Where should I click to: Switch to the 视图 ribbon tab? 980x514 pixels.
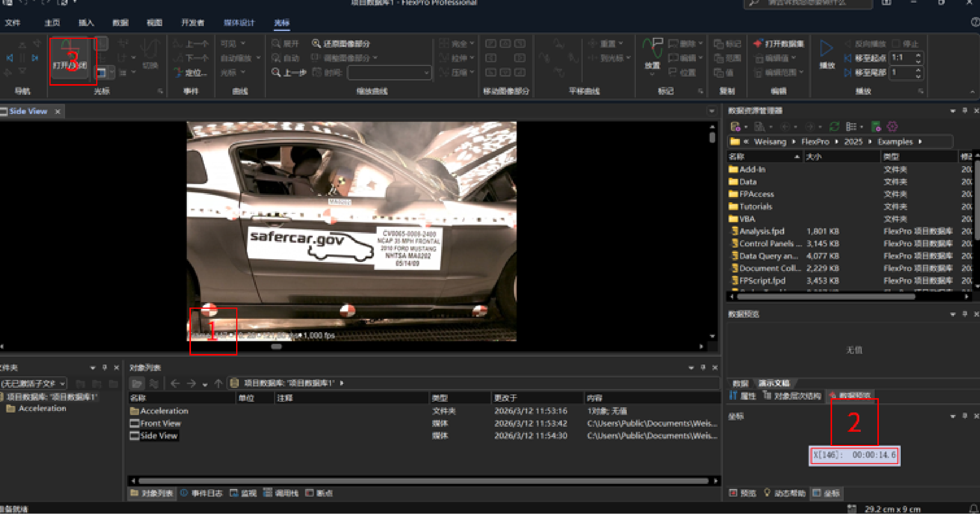[154, 23]
